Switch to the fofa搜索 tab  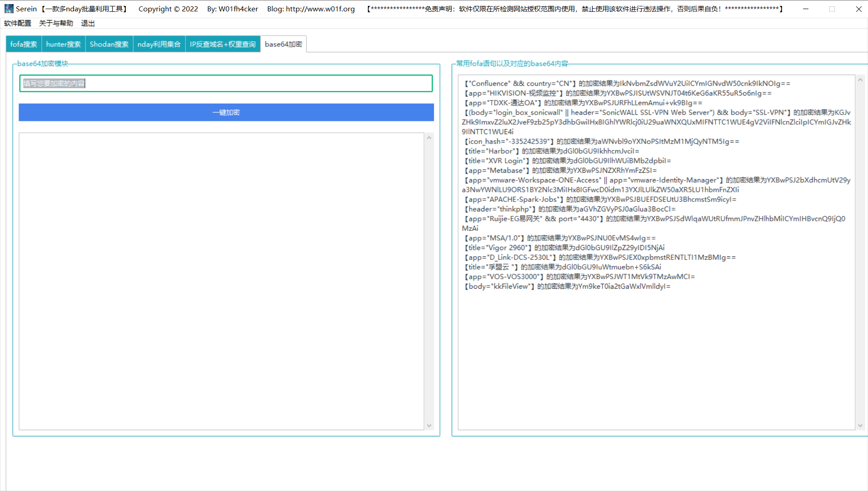24,44
